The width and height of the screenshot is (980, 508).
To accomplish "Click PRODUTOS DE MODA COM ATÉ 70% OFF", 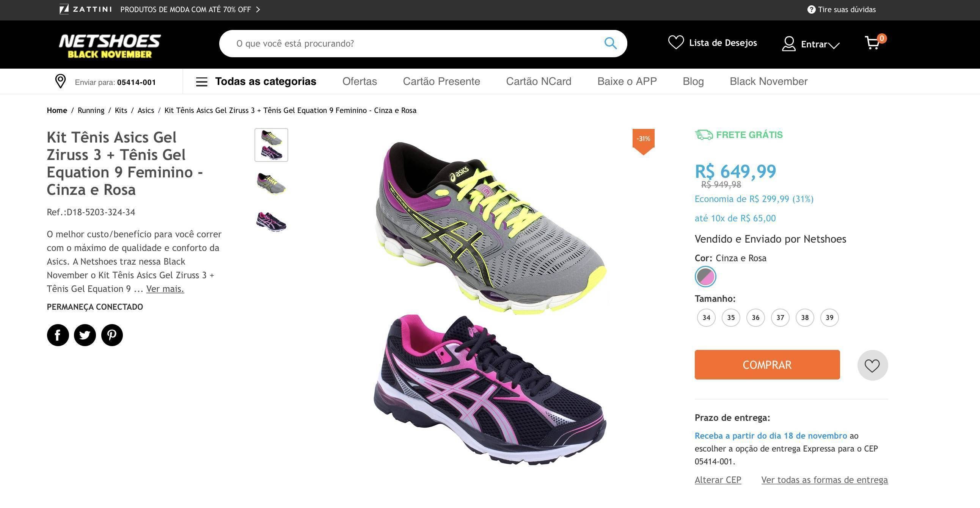I will click(186, 9).
